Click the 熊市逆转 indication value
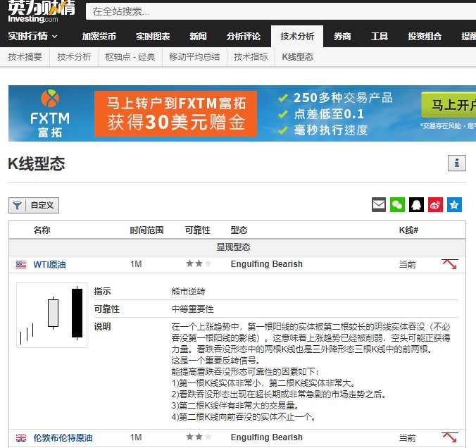Screen dimensions: 476x448 coord(188,292)
